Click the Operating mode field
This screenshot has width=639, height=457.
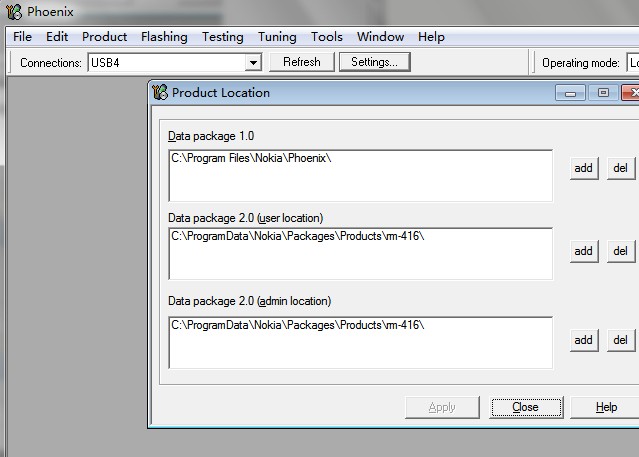632,63
